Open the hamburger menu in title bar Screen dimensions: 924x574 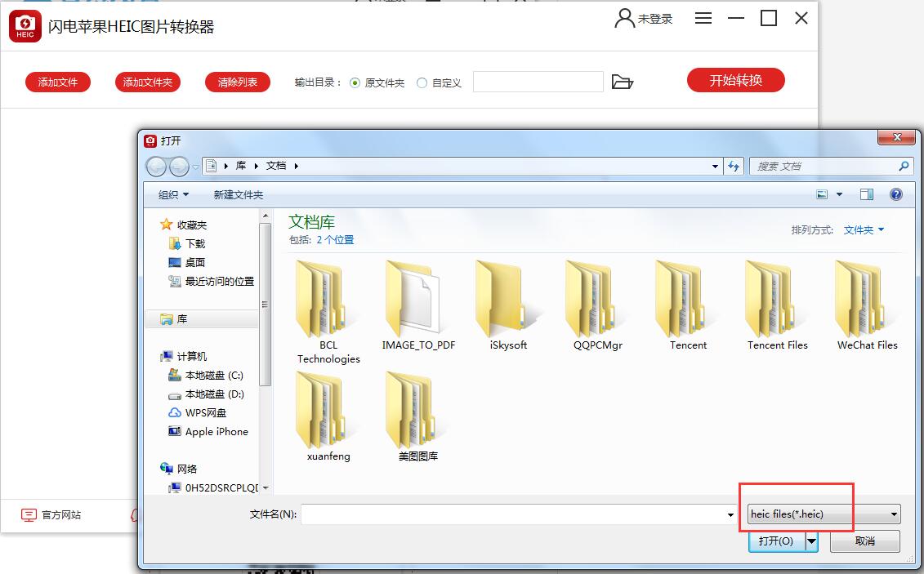tap(703, 18)
